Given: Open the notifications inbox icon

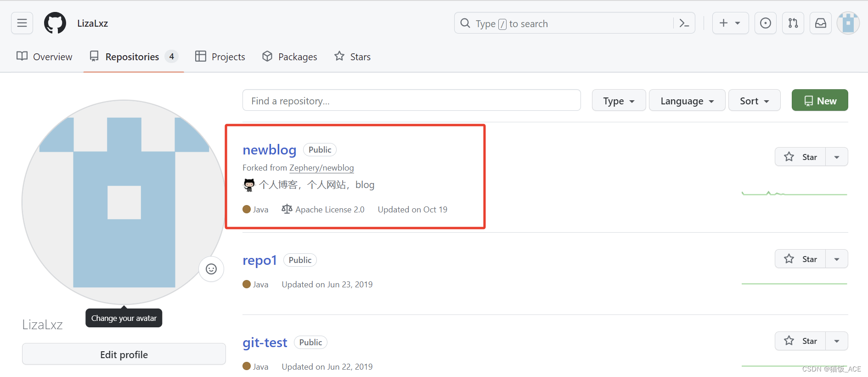Looking at the screenshot, I should 821,23.
